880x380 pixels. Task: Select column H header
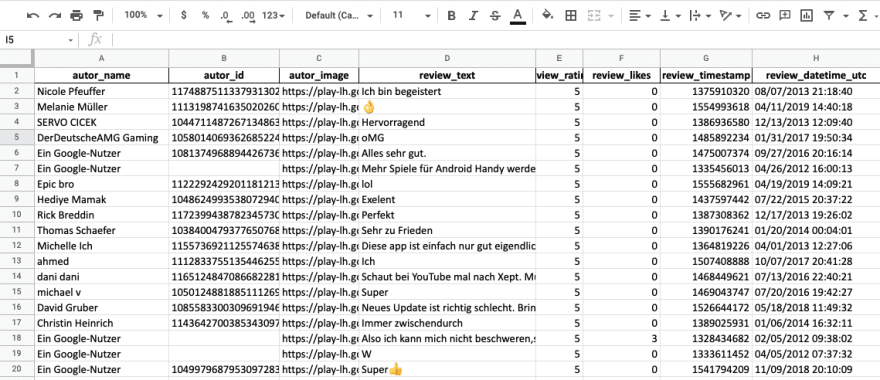(x=816, y=58)
